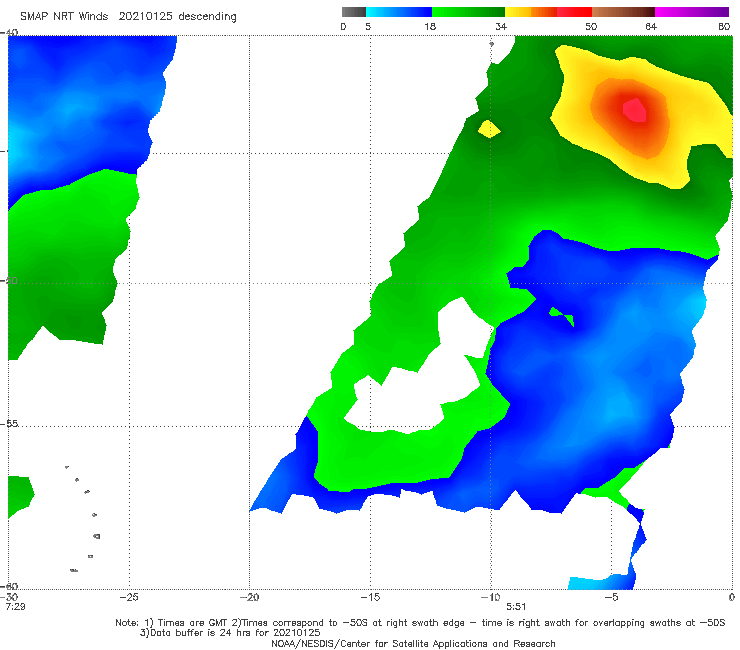Click the title 'SMAP NRT Winds 20210125 descending'
This screenshot has height=650, width=740.
tap(128, 16)
